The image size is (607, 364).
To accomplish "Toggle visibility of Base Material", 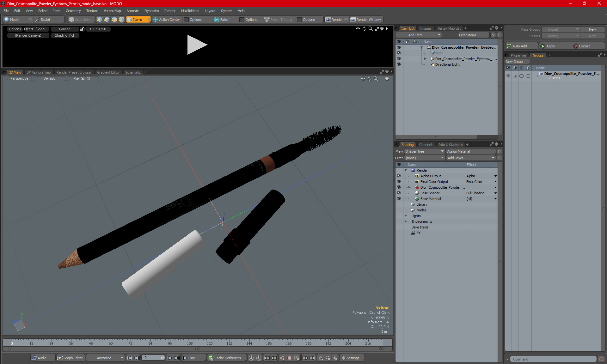I will pos(399,199).
